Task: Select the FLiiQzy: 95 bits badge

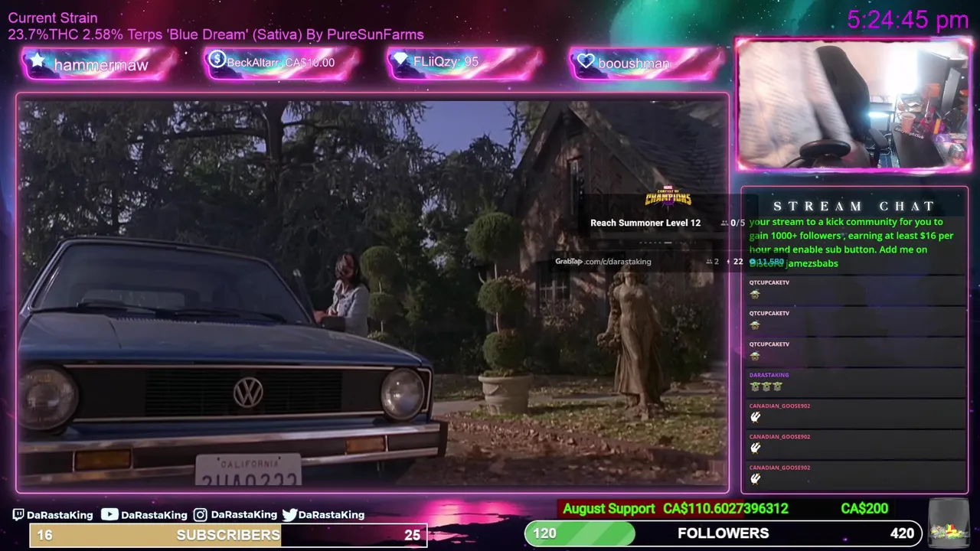Action: (465, 63)
